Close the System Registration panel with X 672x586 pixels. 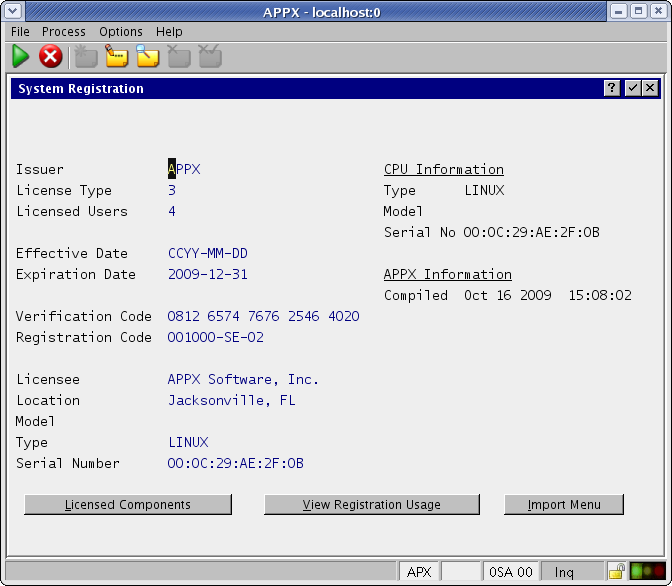point(651,89)
